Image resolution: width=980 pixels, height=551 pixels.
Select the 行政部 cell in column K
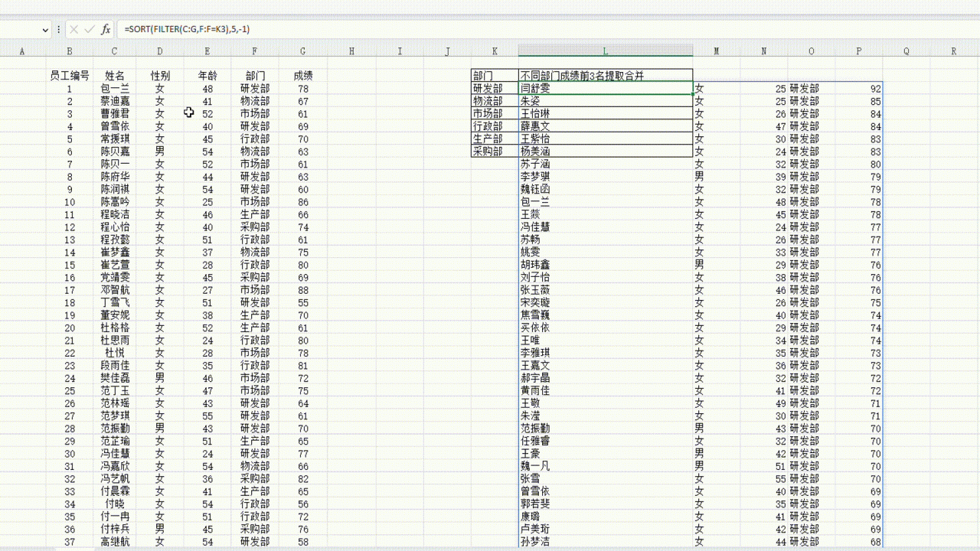495,126
